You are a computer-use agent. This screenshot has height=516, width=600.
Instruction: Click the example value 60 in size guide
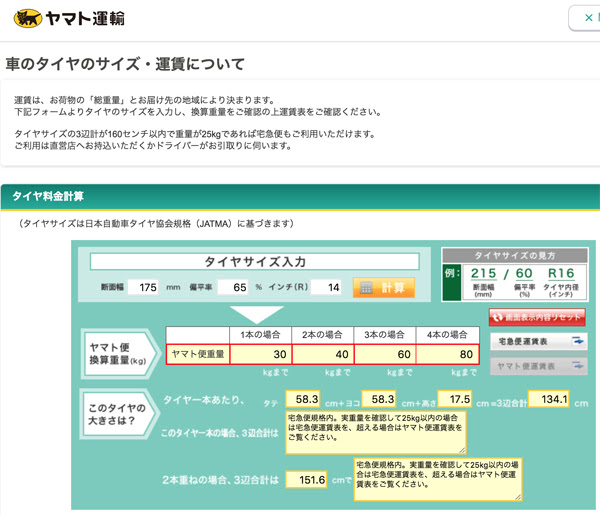tap(524, 273)
